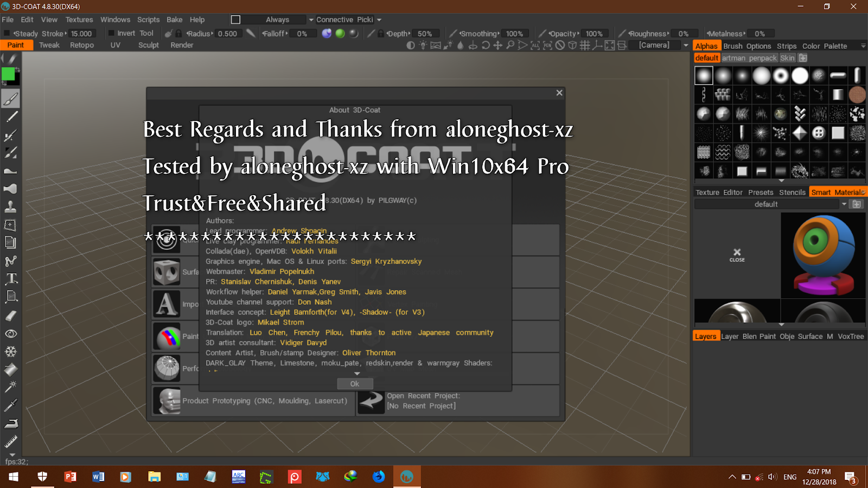Click the half-shaded circle view icon
868x488 pixels.
tap(411, 46)
